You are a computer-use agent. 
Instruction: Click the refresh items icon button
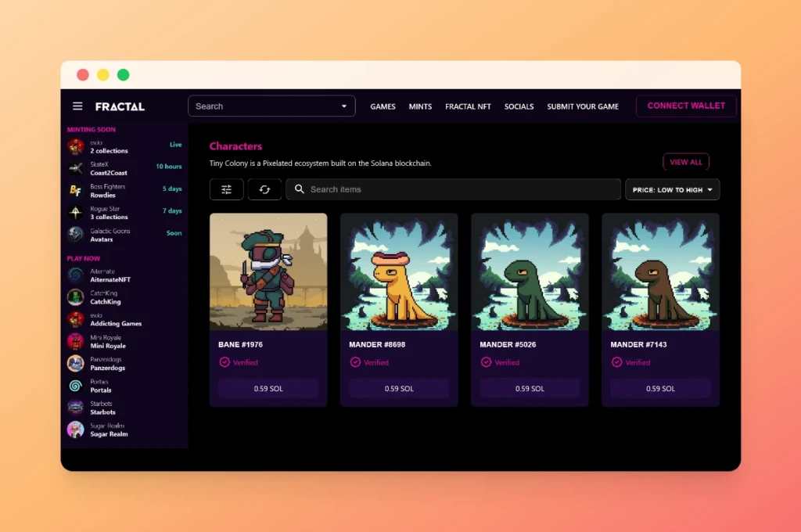point(264,189)
